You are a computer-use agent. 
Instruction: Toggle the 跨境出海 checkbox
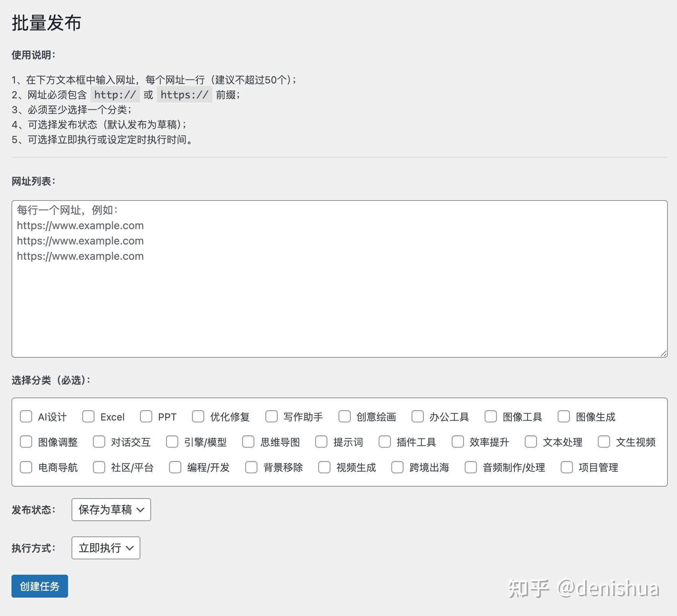click(x=397, y=467)
